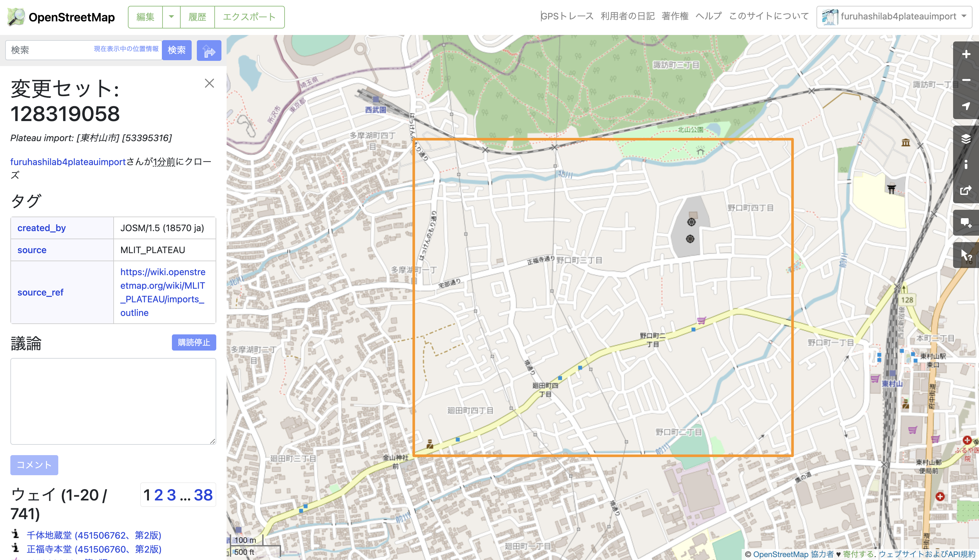Open directions with the routing arrow icon
The image size is (979, 560).
(209, 50)
